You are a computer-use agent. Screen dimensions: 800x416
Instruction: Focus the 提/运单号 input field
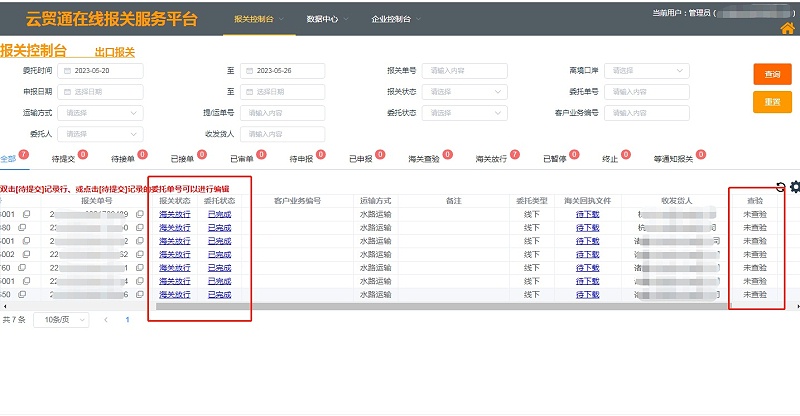pyautogui.click(x=282, y=113)
